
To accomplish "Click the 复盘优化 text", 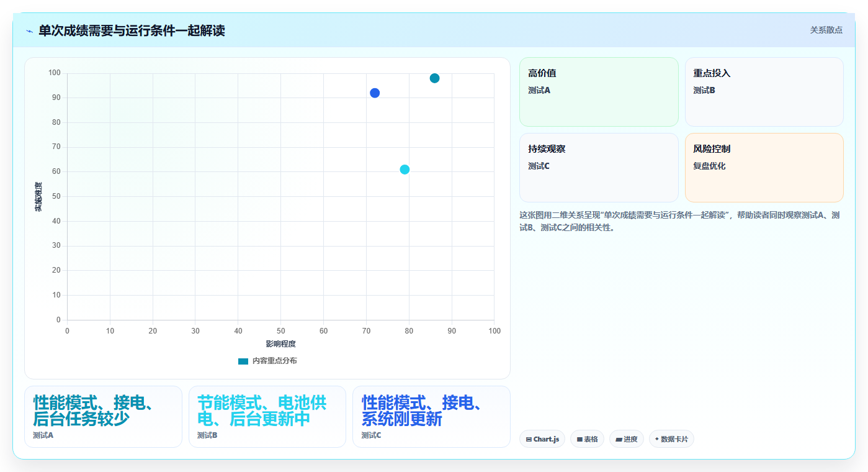I will tap(709, 166).
